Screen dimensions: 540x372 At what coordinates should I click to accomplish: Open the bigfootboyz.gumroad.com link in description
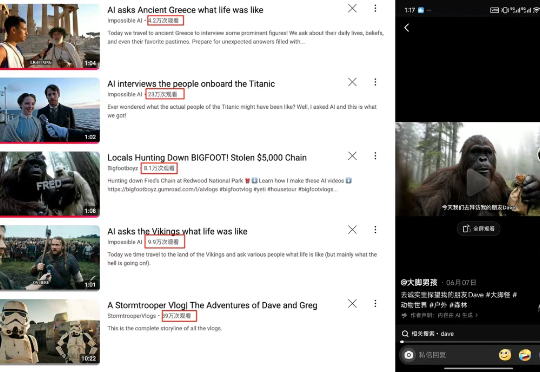163,189
